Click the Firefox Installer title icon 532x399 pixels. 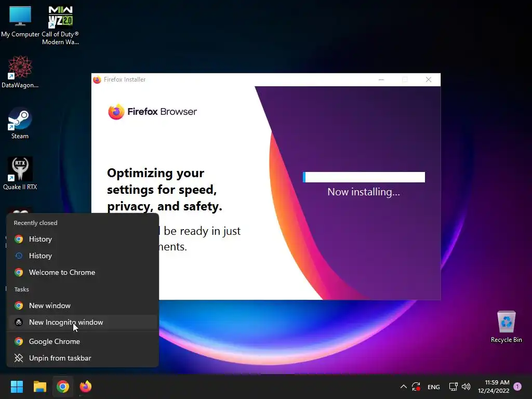97,79
